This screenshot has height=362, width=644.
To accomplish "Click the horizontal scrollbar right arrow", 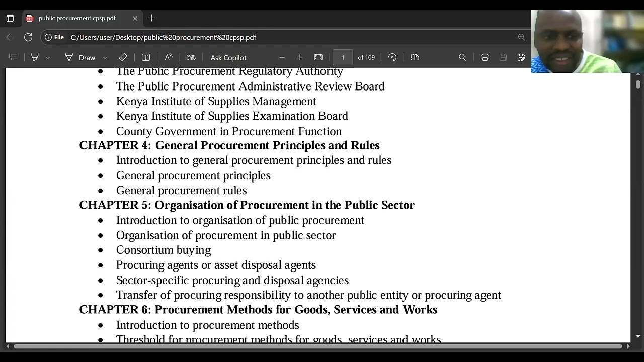I will pyautogui.click(x=628, y=346).
